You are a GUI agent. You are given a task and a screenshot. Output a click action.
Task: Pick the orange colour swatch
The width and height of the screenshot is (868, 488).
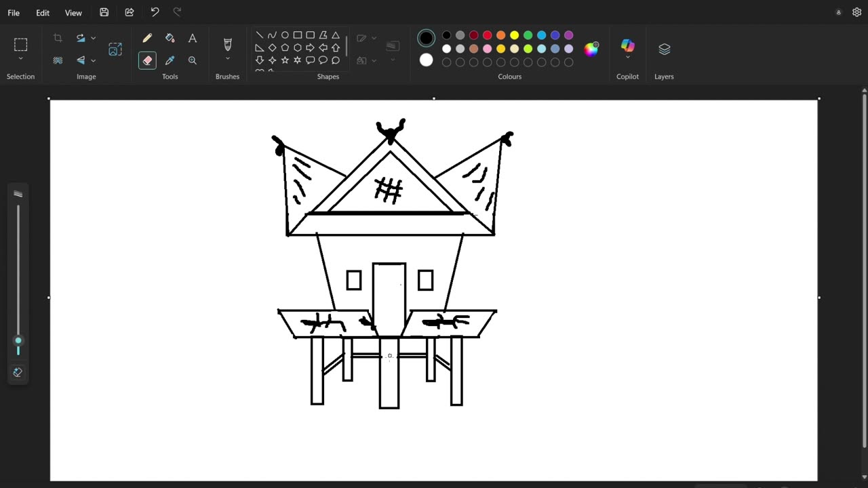pyautogui.click(x=501, y=35)
